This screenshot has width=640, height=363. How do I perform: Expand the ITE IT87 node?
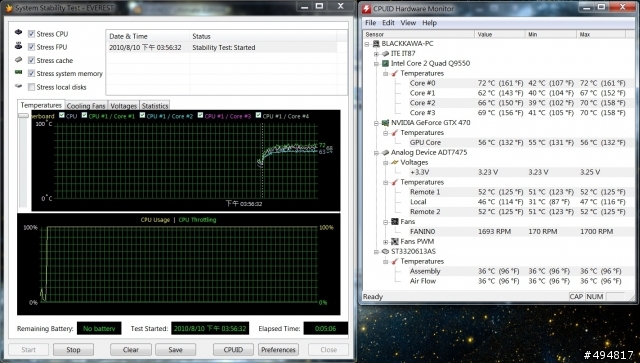point(376,53)
